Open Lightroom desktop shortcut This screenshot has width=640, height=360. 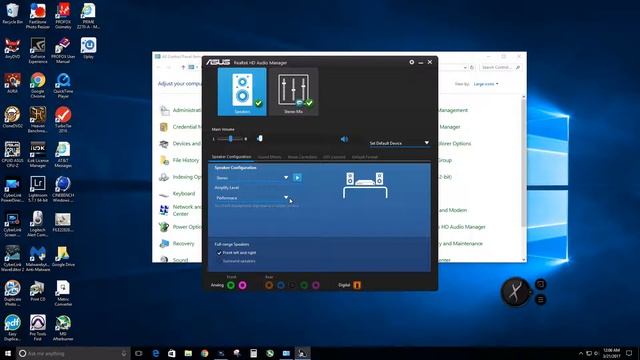38,189
